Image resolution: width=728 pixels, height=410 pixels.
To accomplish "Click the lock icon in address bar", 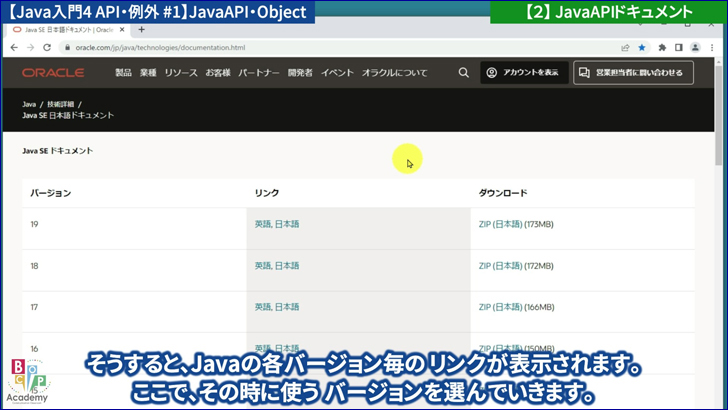I will (x=67, y=47).
